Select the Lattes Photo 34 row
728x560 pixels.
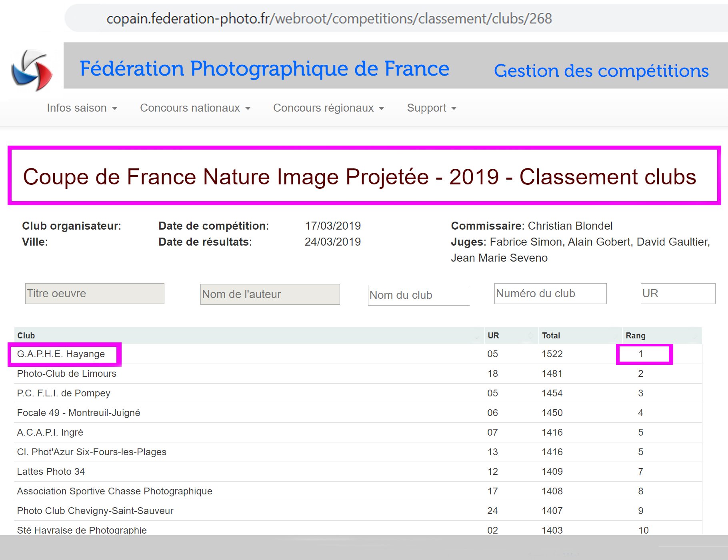51,472
